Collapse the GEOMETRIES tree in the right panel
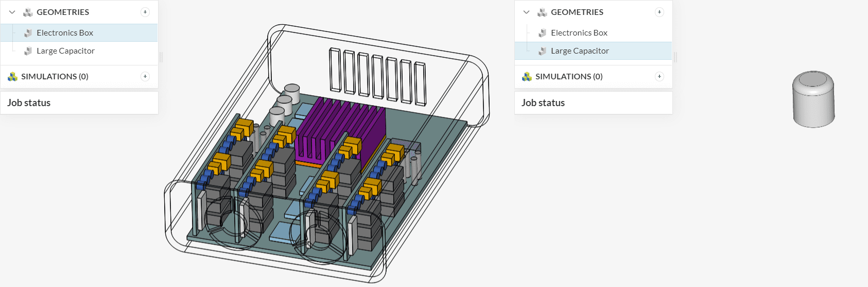The image size is (868, 287). [x=526, y=12]
